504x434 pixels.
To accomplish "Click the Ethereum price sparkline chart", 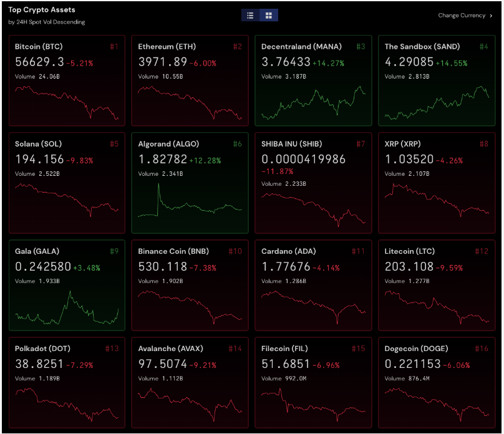I will pyautogui.click(x=190, y=103).
